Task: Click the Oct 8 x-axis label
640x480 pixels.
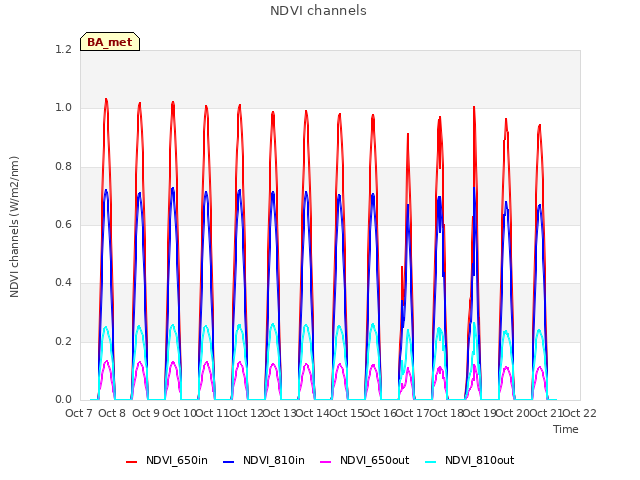Action: tap(112, 413)
